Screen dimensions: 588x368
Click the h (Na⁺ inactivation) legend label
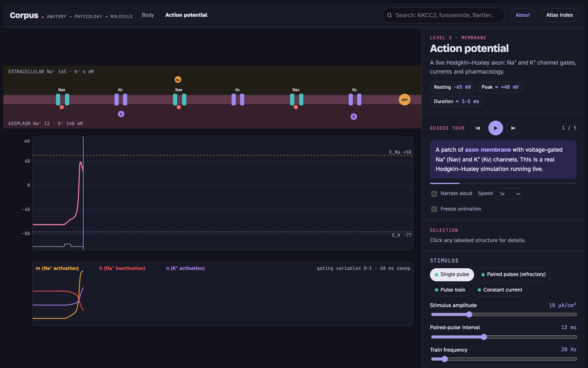click(122, 268)
